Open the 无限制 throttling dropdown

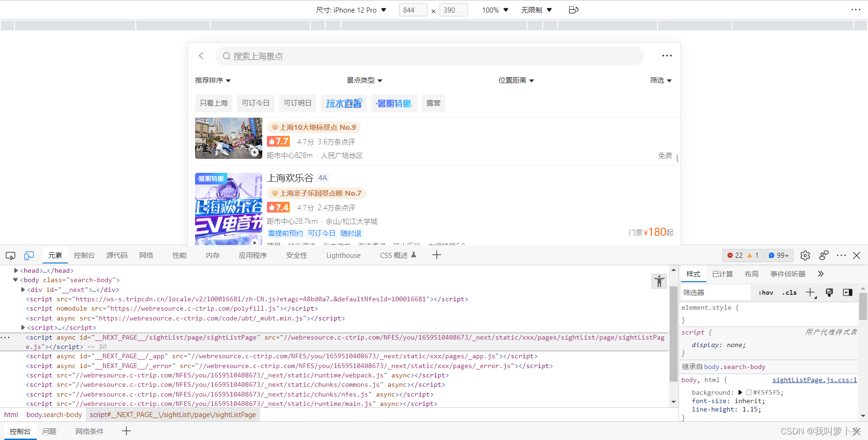pos(536,10)
